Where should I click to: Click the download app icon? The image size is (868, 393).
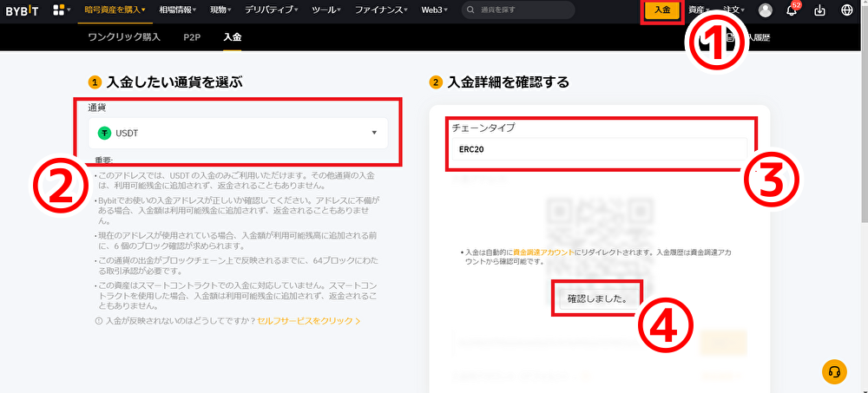click(821, 10)
